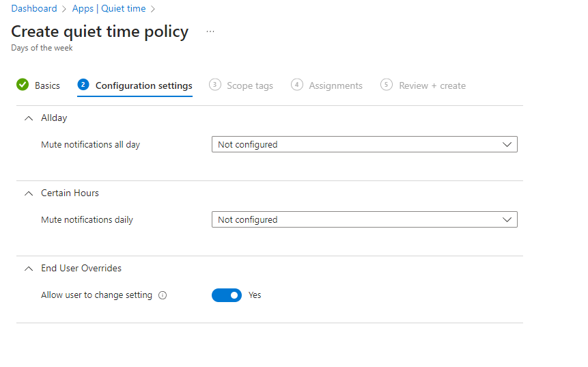This screenshot has height=367, width=588.
Task: Toggle Allow user to change setting switch
Action: (227, 295)
